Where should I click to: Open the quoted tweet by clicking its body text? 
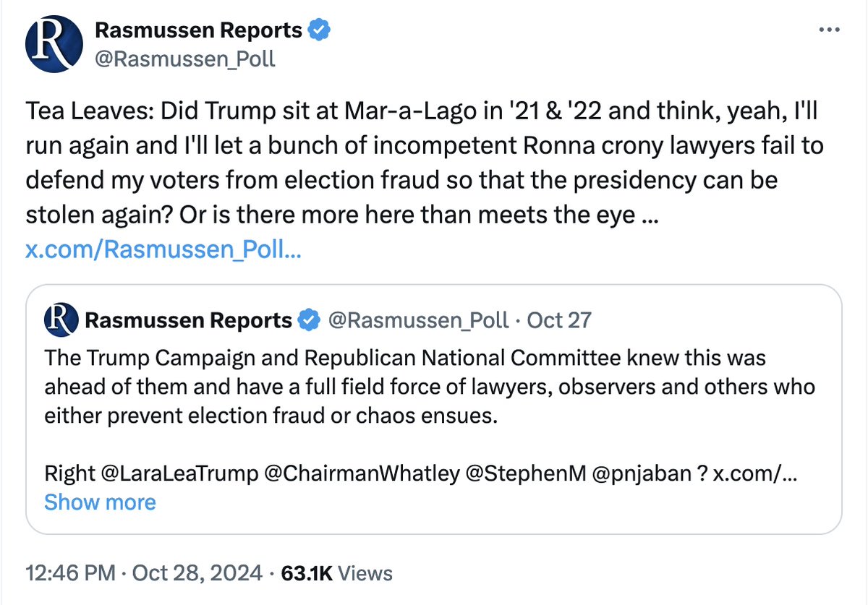[405, 387]
